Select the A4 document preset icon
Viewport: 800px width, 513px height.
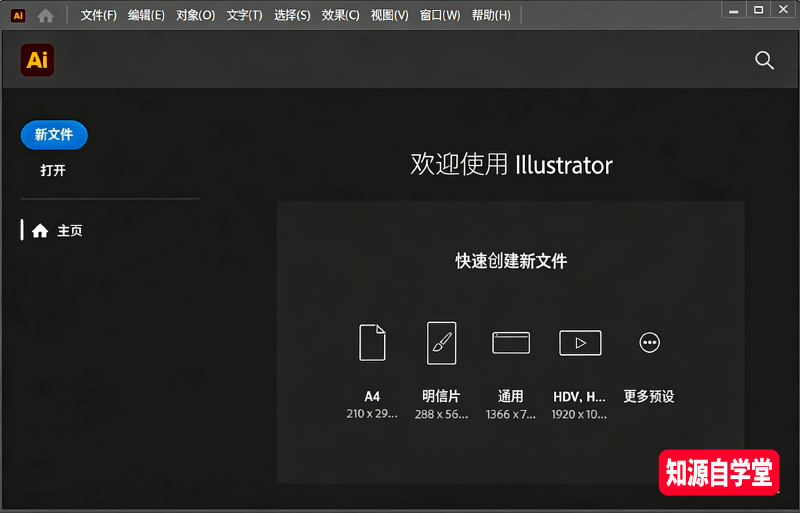tap(372, 343)
